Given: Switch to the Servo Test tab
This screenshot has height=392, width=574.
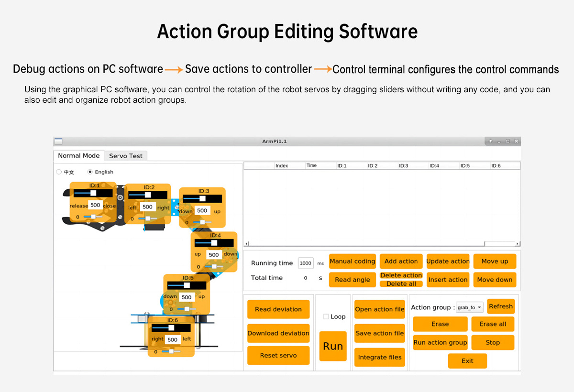Looking at the screenshot, I should [126, 156].
